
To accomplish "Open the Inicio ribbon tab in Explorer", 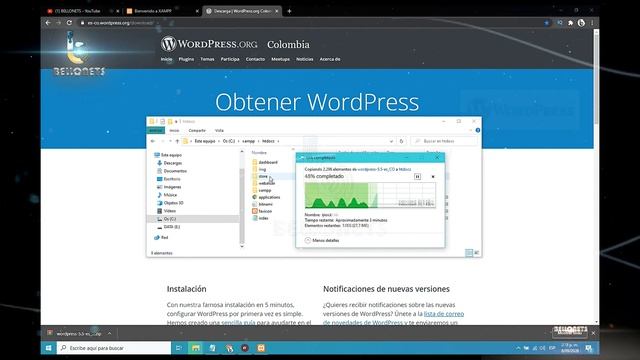I will click(x=174, y=131).
